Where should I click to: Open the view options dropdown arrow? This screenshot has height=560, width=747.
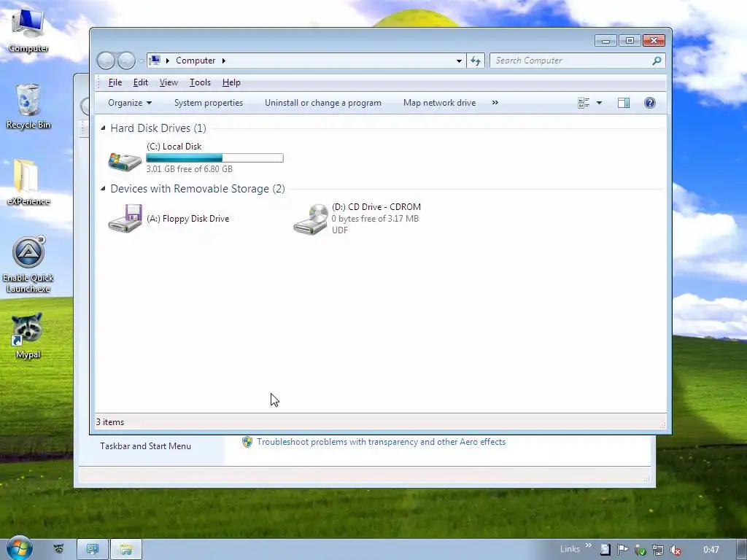click(x=600, y=103)
